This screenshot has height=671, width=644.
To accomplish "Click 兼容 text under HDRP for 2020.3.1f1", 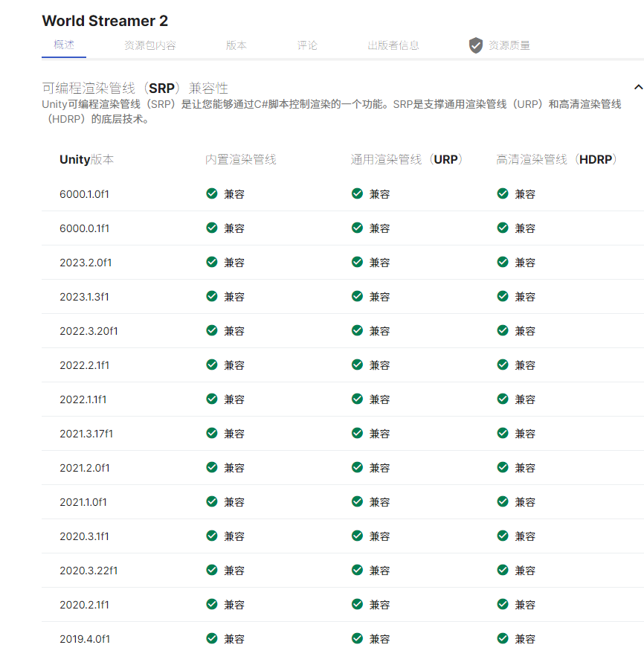I will (525, 536).
